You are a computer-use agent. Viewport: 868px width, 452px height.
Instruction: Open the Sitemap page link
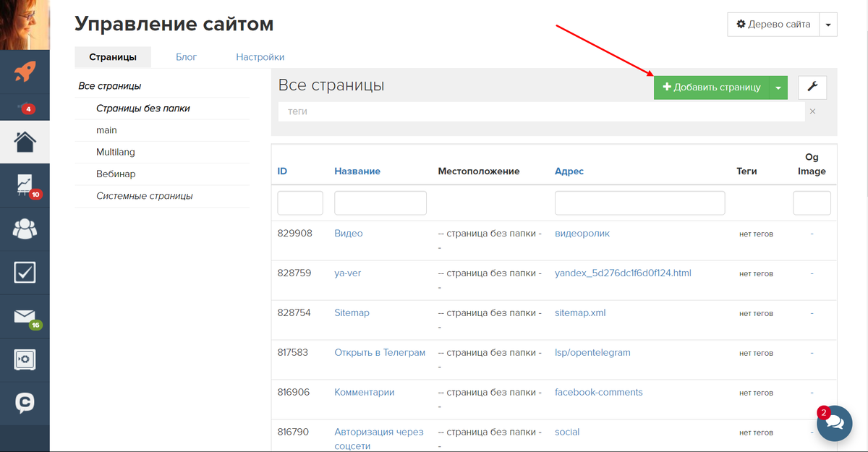(x=352, y=312)
